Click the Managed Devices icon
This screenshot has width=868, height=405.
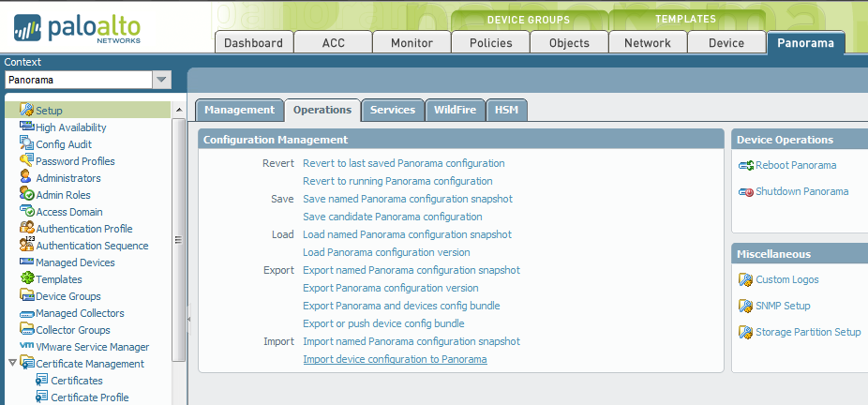click(x=26, y=262)
